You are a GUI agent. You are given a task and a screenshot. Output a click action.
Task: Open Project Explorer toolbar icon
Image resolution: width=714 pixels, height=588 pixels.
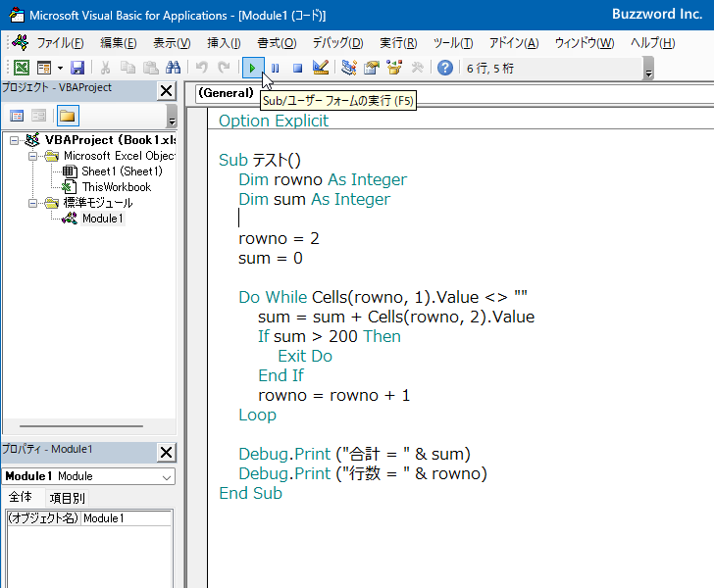[x=349, y=68]
